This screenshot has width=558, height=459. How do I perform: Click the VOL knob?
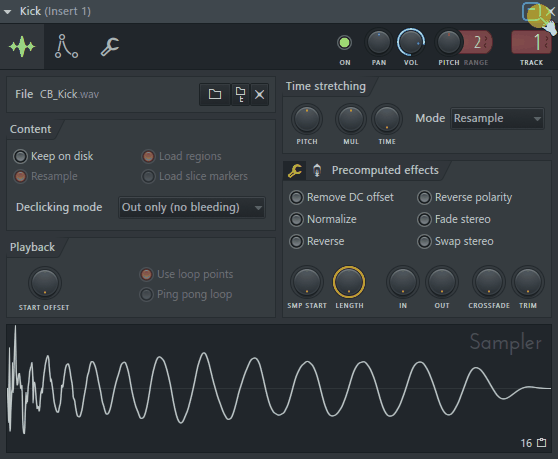[x=411, y=43]
